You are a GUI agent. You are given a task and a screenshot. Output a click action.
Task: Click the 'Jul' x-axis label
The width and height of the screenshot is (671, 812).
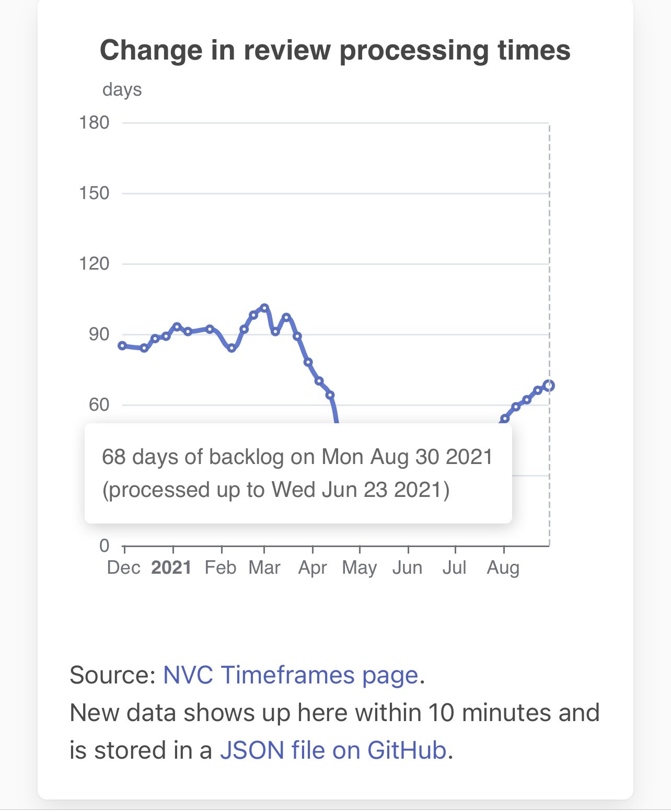click(455, 567)
